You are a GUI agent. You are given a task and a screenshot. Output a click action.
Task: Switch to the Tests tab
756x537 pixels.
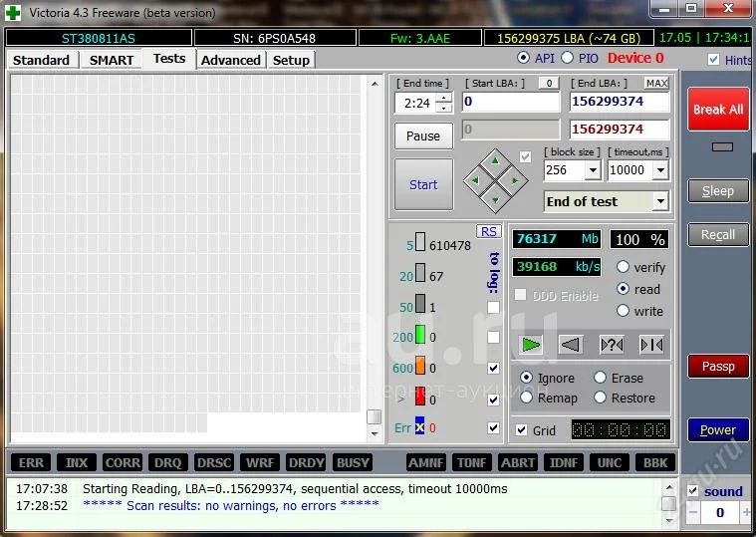169,59
